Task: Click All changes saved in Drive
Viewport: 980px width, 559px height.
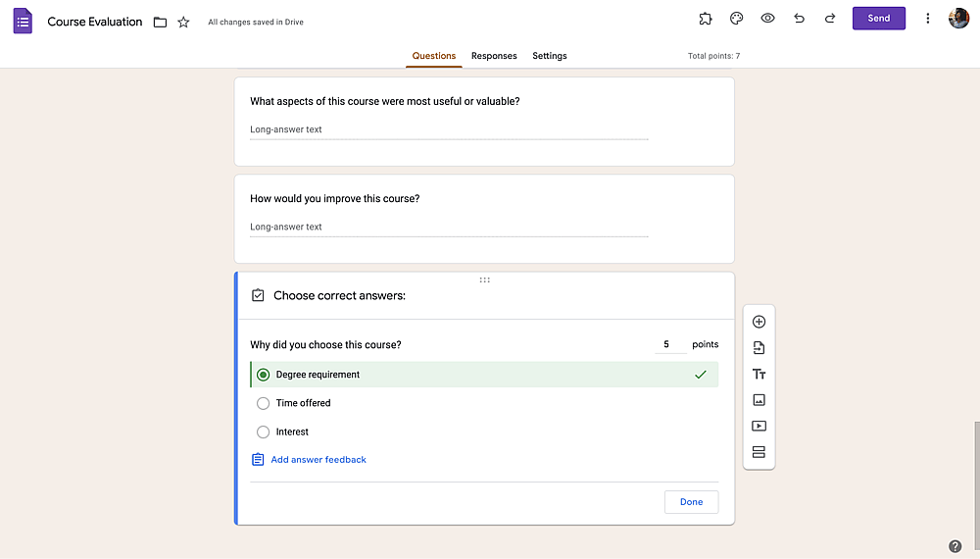Action: 256,22
